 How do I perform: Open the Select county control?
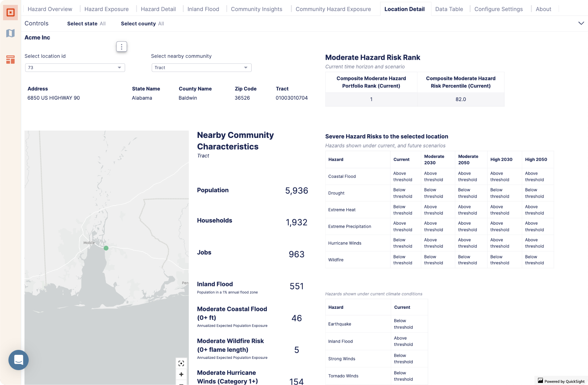(x=142, y=24)
